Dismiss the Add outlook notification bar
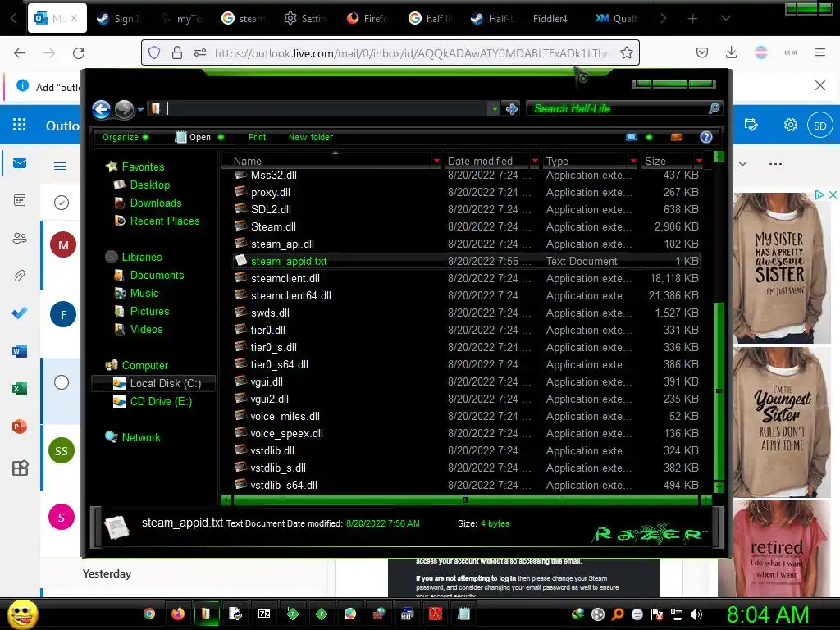The height and width of the screenshot is (630, 840). (820, 85)
